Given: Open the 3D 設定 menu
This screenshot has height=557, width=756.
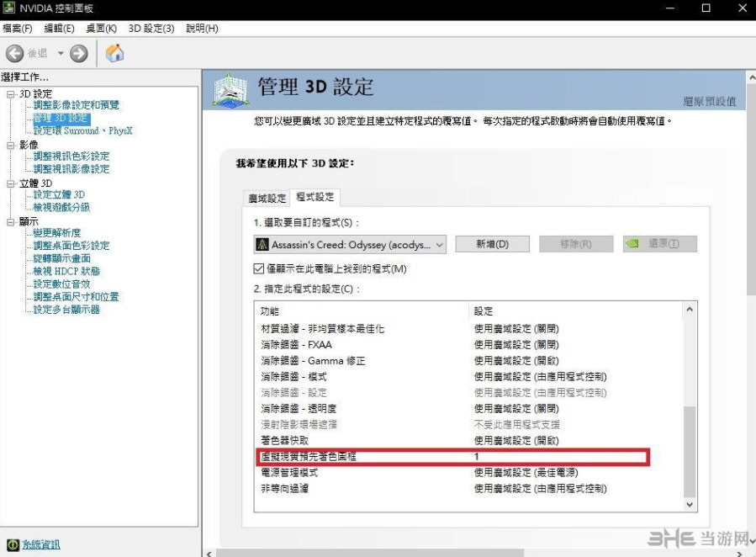Looking at the screenshot, I should tap(151, 29).
